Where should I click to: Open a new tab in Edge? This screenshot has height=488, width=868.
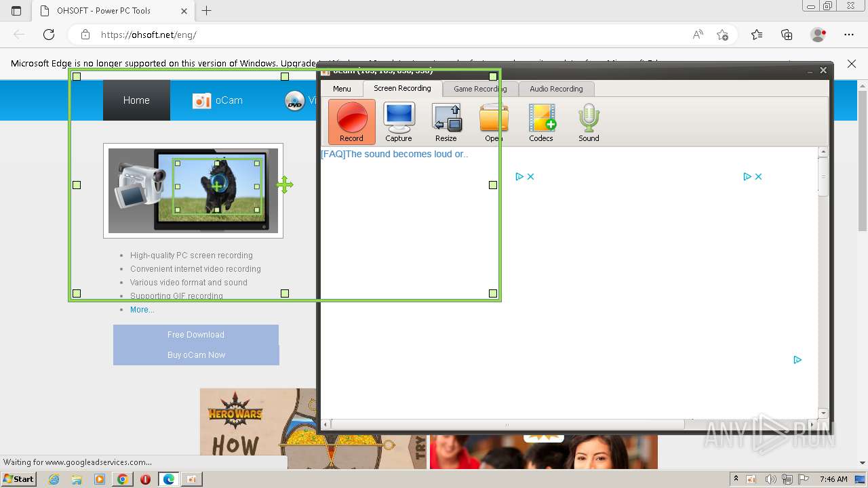207,11
